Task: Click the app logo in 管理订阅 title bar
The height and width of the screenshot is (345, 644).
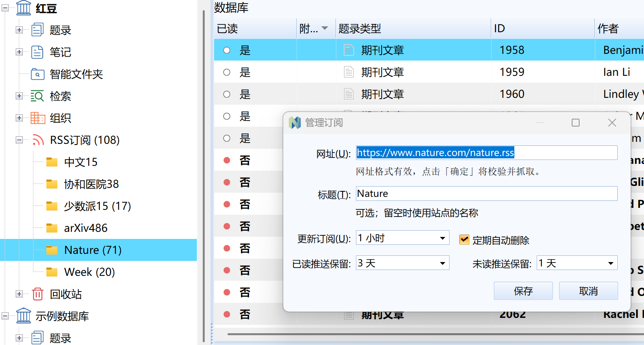Action: (x=295, y=123)
